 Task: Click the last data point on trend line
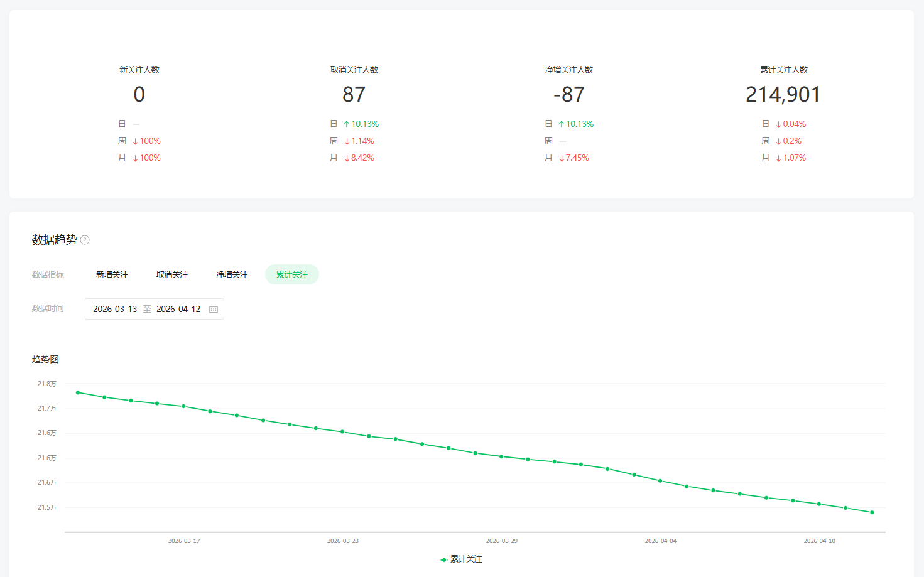coord(872,512)
